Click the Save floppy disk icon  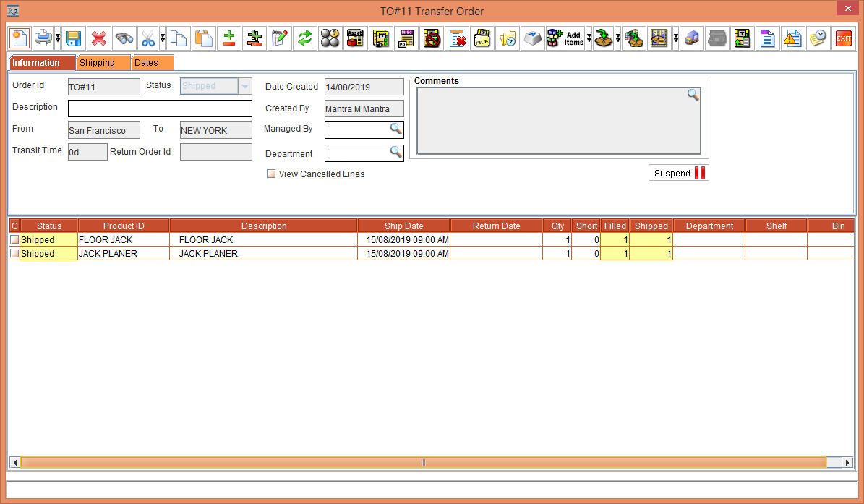tap(72, 38)
